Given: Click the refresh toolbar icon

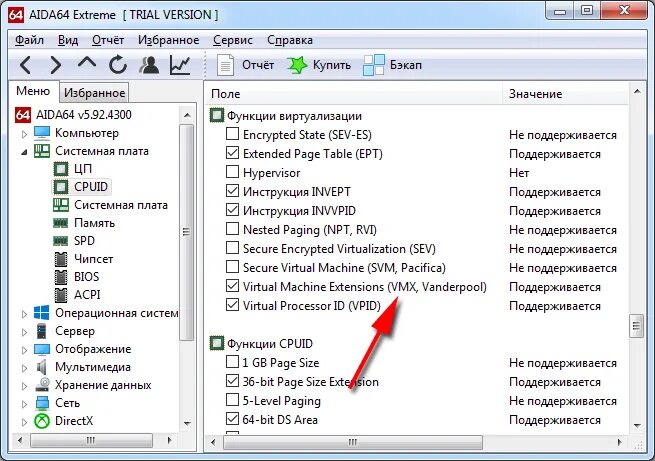Looking at the screenshot, I should click(118, 65).
